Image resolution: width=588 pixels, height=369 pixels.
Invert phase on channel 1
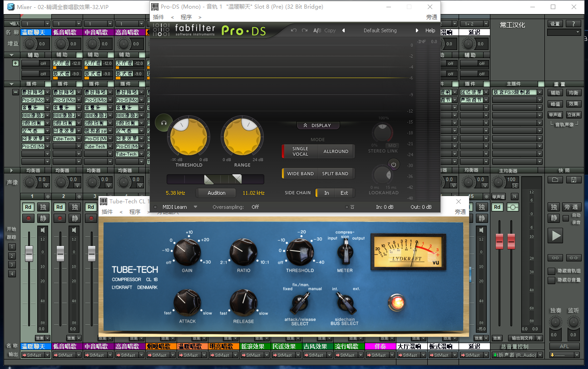(45, 185)
